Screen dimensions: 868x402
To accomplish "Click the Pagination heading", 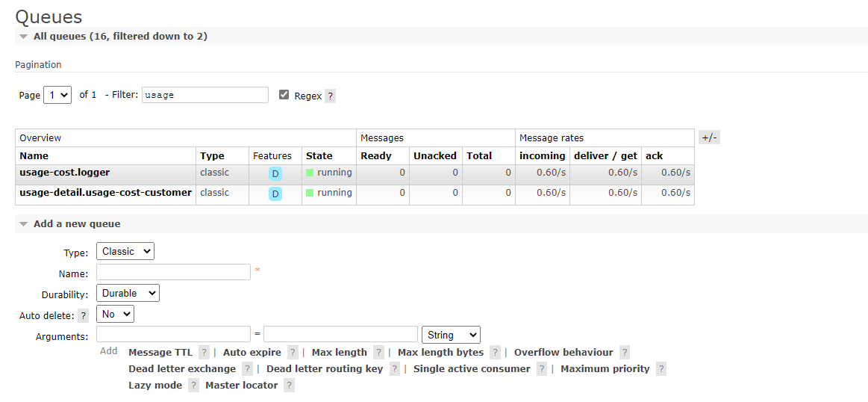I will click(x=38, y=65).
